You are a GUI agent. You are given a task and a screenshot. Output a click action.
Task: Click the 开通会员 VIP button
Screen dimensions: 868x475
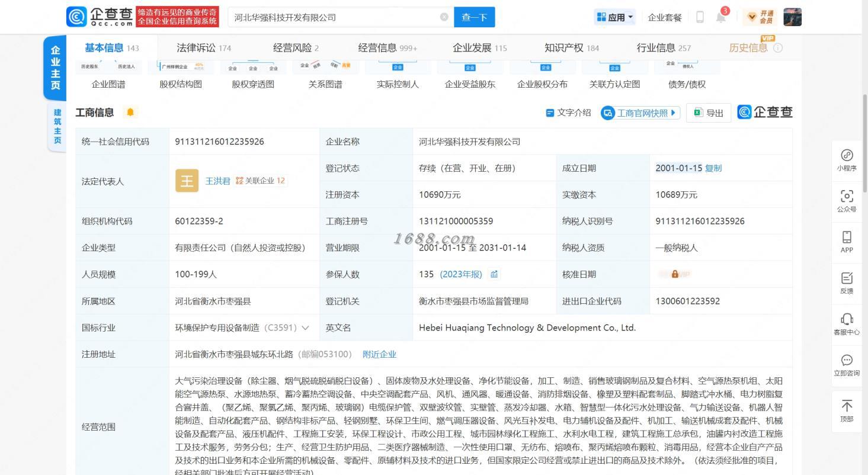click(760, 17)
